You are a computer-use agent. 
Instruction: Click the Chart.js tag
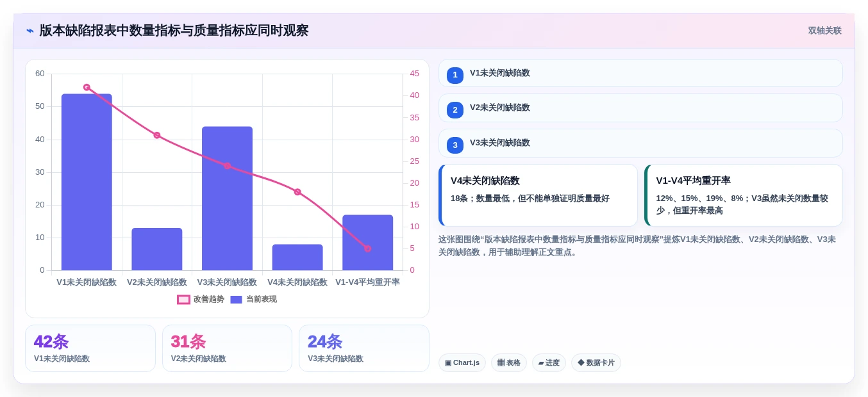462,363
